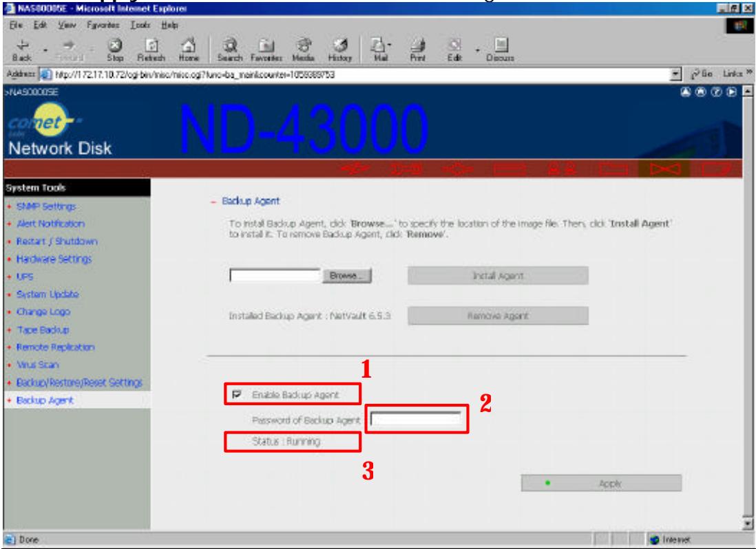
Task: Click the Refresh toolbar button
Action: [x=151, y=50]
